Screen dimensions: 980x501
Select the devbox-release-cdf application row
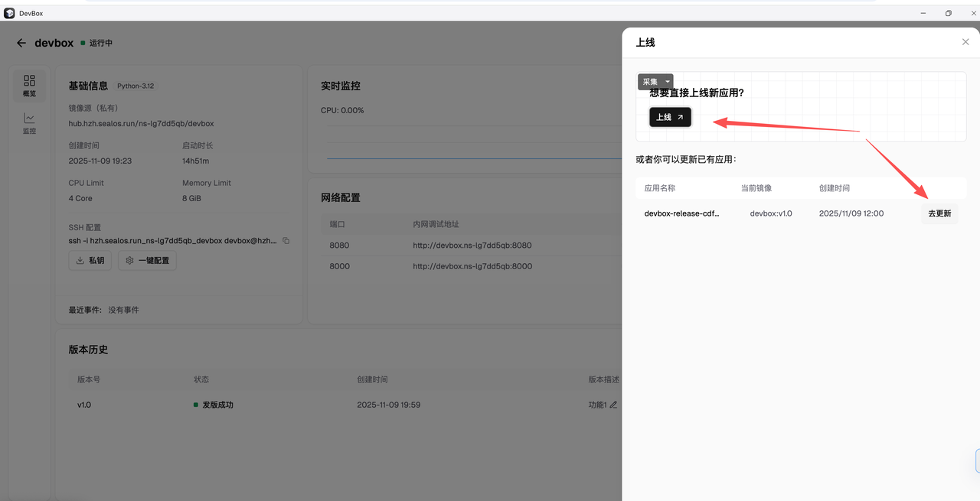(681, 213)
